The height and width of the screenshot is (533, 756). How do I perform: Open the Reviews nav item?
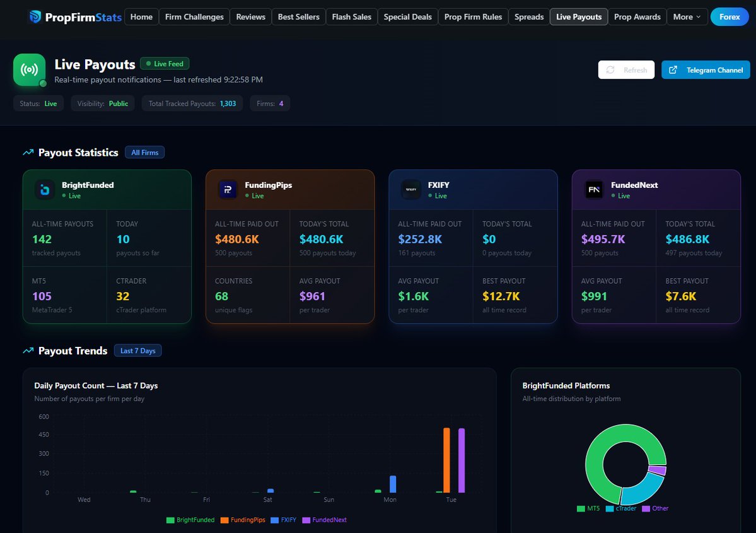pos(251,17)
